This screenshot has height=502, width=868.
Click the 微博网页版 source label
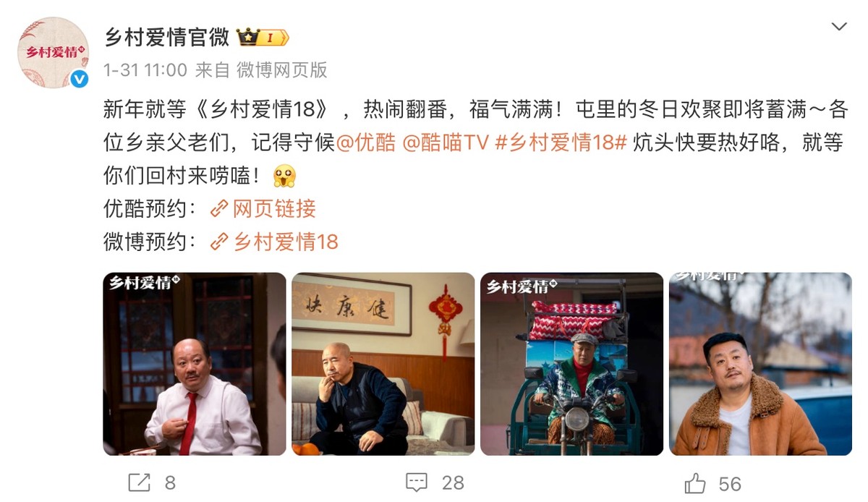(282, 70)
